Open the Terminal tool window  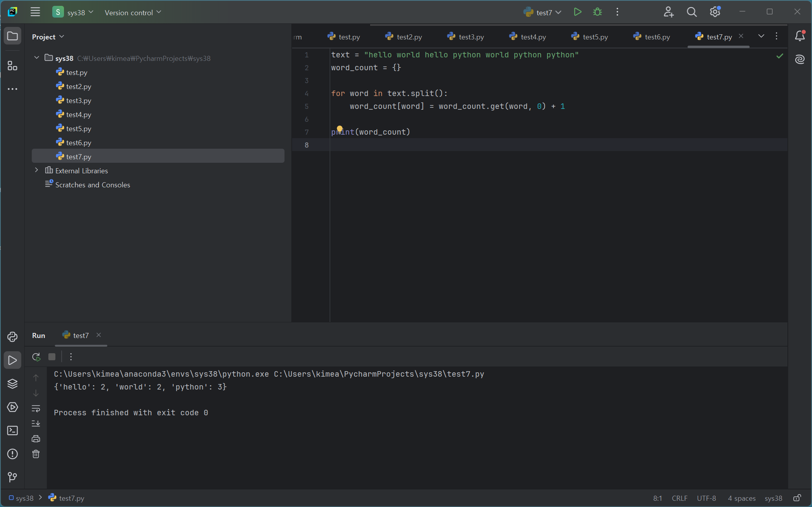12,431
